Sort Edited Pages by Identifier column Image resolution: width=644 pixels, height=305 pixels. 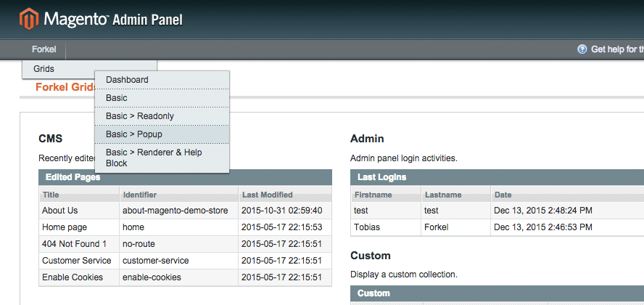coord(178,195)
